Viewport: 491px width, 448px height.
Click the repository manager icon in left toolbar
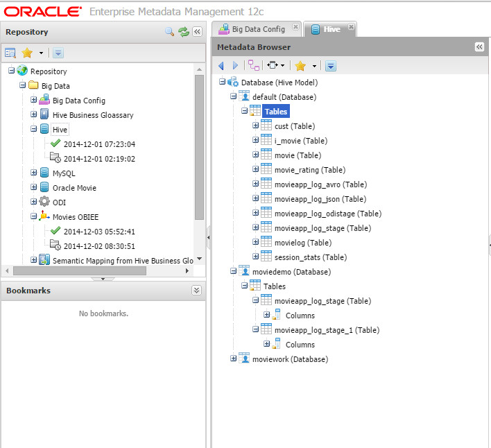tap(10, 53)
